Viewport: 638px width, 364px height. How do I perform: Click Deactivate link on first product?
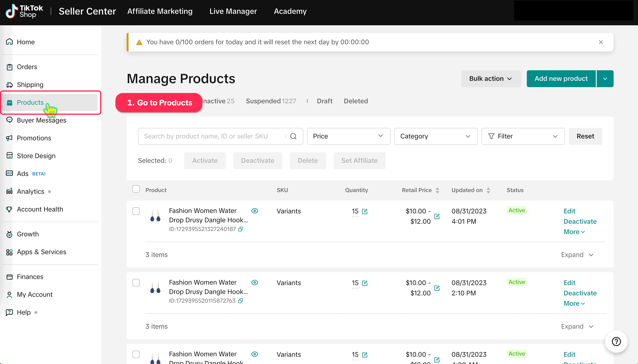580,221
